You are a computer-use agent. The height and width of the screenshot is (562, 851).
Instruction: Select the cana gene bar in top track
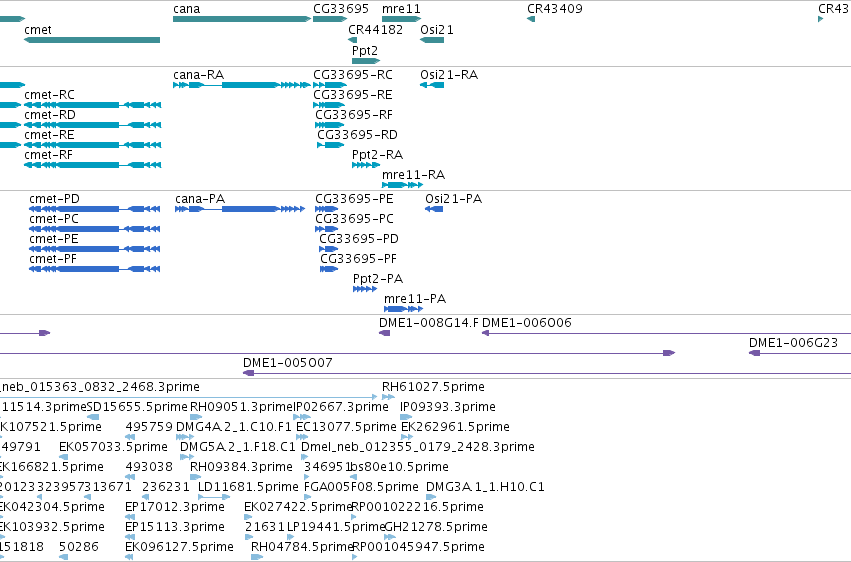click(242, 19)
